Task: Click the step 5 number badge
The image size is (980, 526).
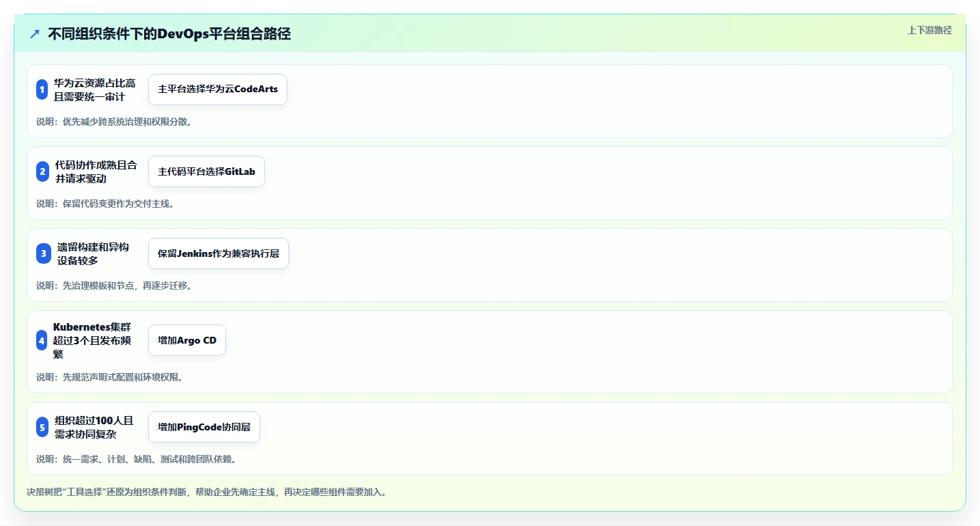Action: 42,428
